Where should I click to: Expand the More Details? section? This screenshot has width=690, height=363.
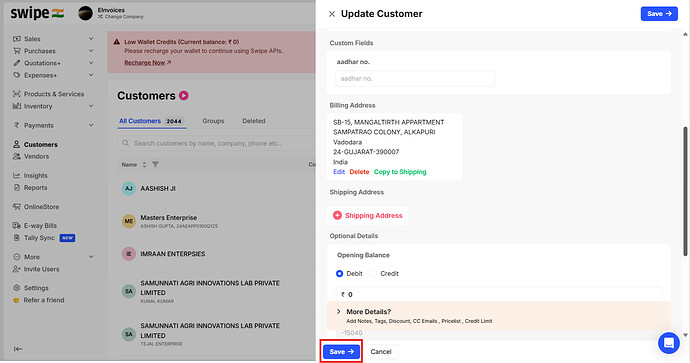pos(499,315)
